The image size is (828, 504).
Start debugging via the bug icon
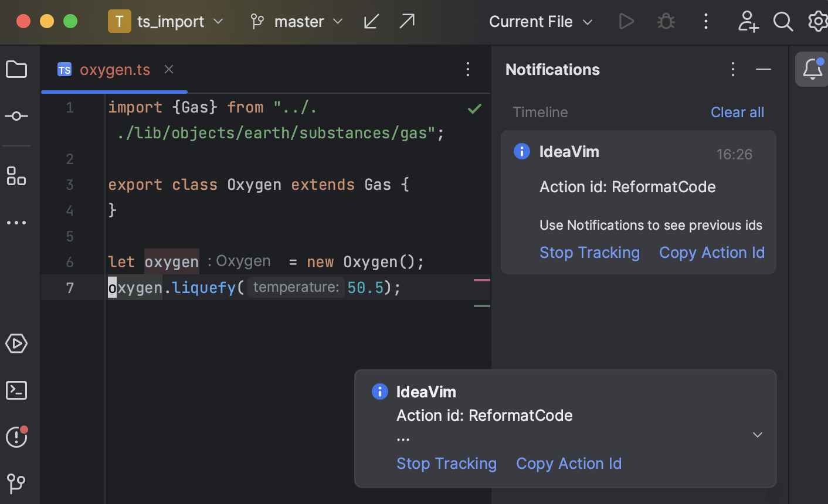click(x=666, y=21)
